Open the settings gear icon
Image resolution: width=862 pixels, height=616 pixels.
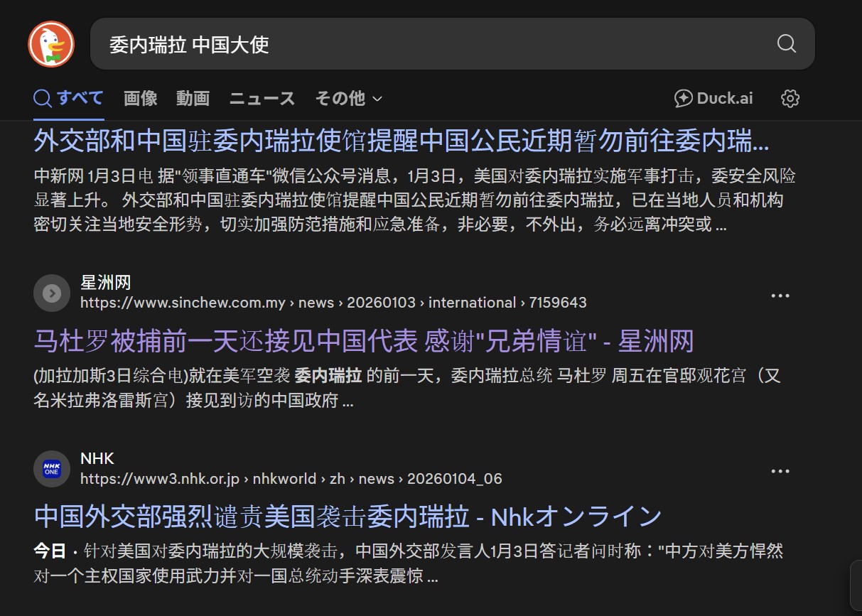[x=790, y=99]
